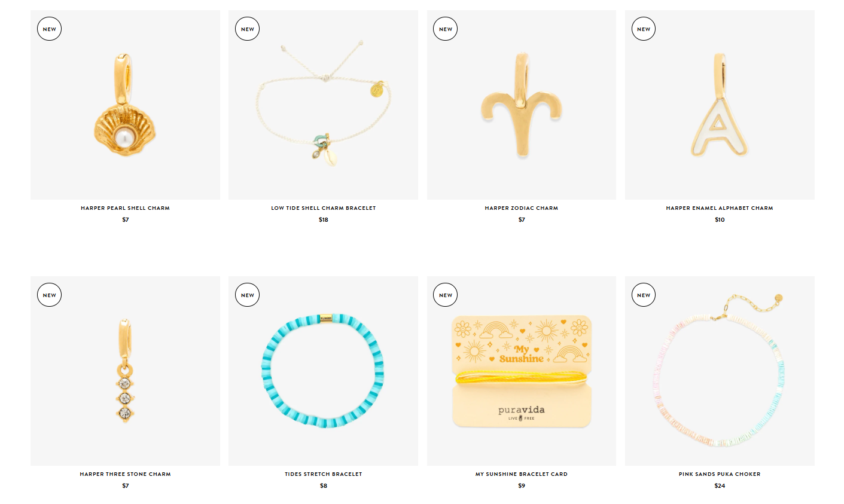The width and height of the screenshot is (844, 504).
Task: Visit the Pink Sands Puka Choker title link
Action: click(x=720, y=474)
